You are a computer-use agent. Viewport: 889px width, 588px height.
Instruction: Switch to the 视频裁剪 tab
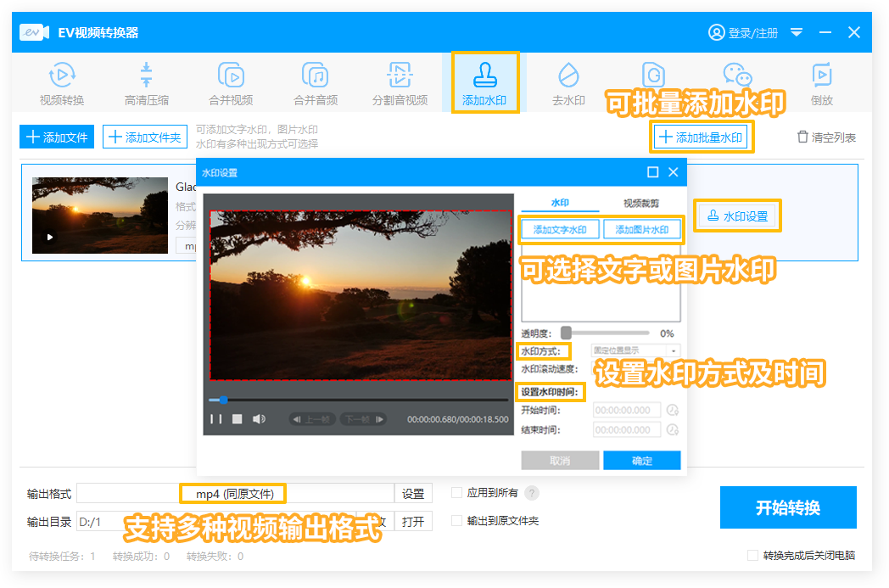640,204
